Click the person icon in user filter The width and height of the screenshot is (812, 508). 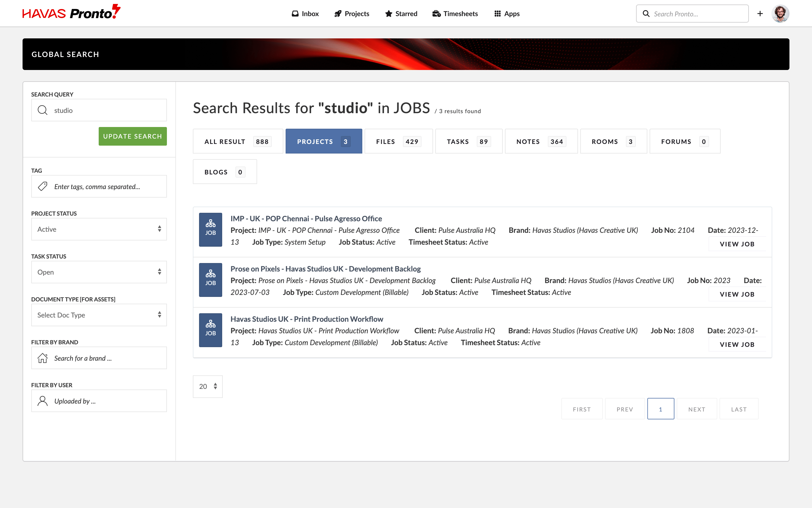[x=43, y=401]
